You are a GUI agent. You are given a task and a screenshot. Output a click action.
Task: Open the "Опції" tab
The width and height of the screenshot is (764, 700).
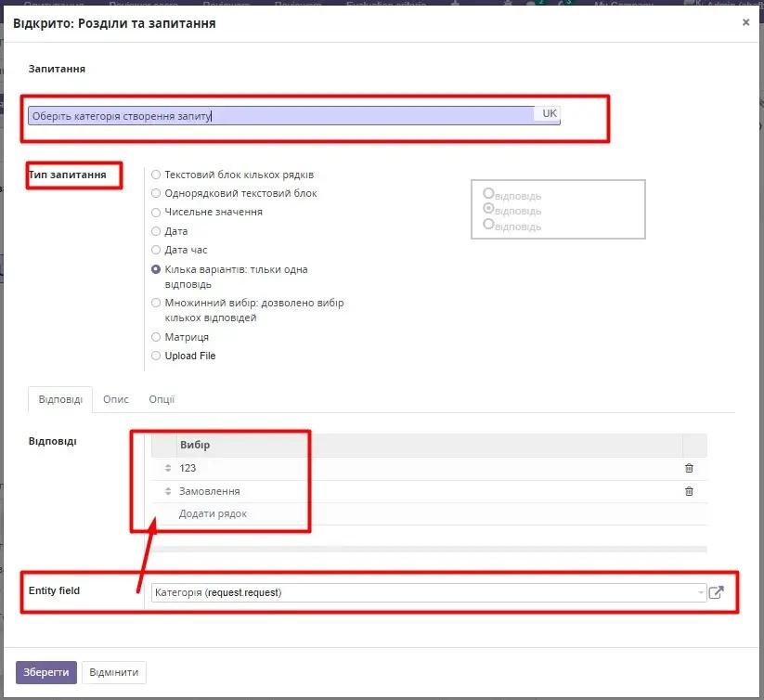[161, 399]
